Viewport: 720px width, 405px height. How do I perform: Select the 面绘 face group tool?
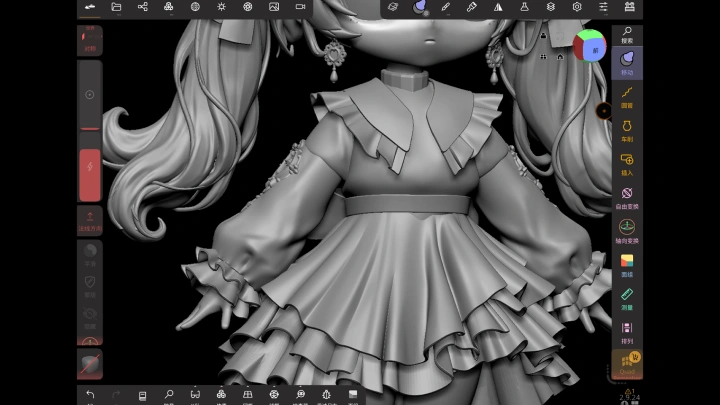click(627, 266)
